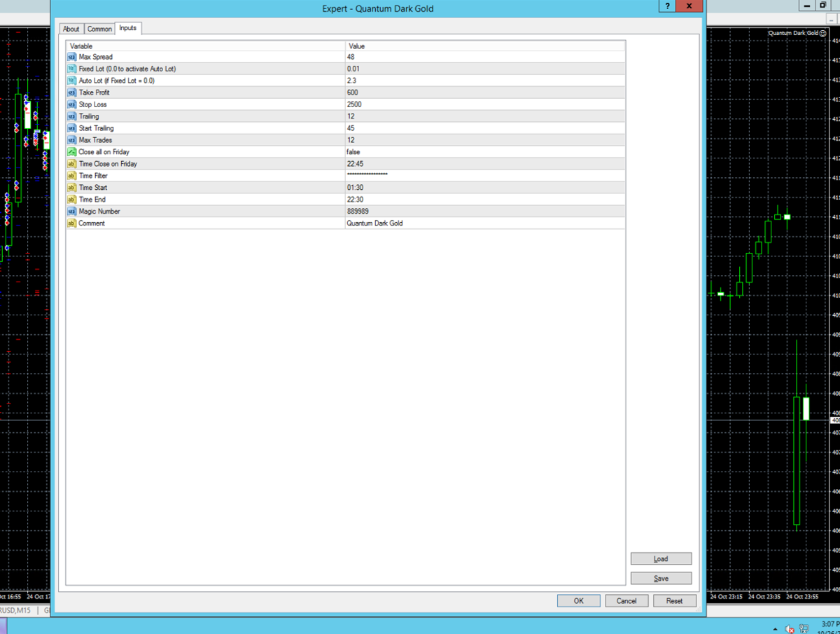
Task: Click the Fixed Lot row icon
Action: pyautogui.click(x=71, y=69)
